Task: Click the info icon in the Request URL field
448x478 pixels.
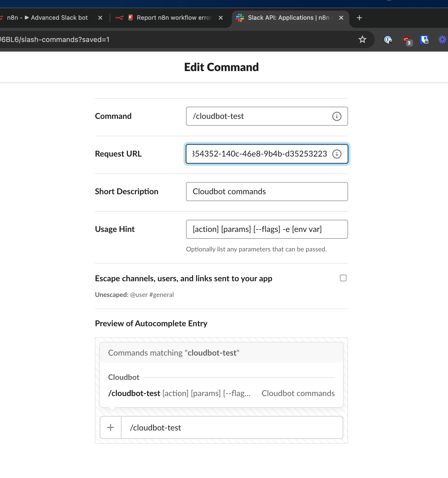Action: [x=337, y=154]
